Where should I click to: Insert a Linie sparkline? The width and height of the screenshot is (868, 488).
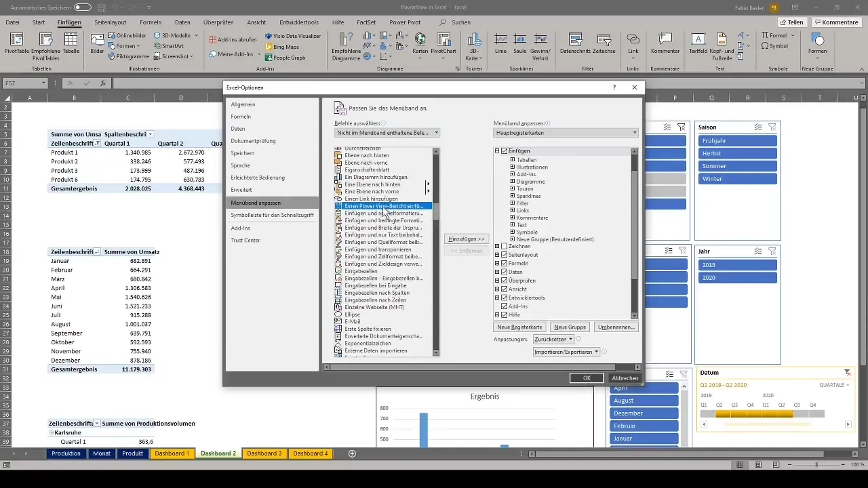pos(501,44)
